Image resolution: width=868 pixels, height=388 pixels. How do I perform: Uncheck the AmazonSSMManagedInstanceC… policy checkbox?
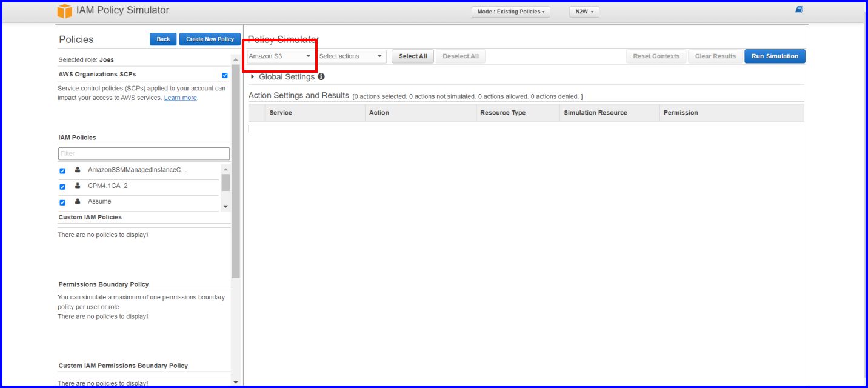[62, 171]
